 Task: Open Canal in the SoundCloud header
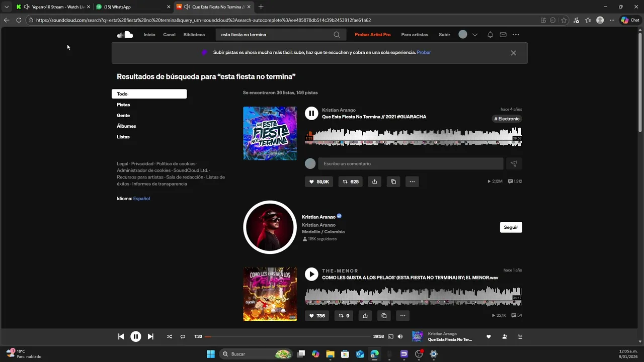point(169,35)
